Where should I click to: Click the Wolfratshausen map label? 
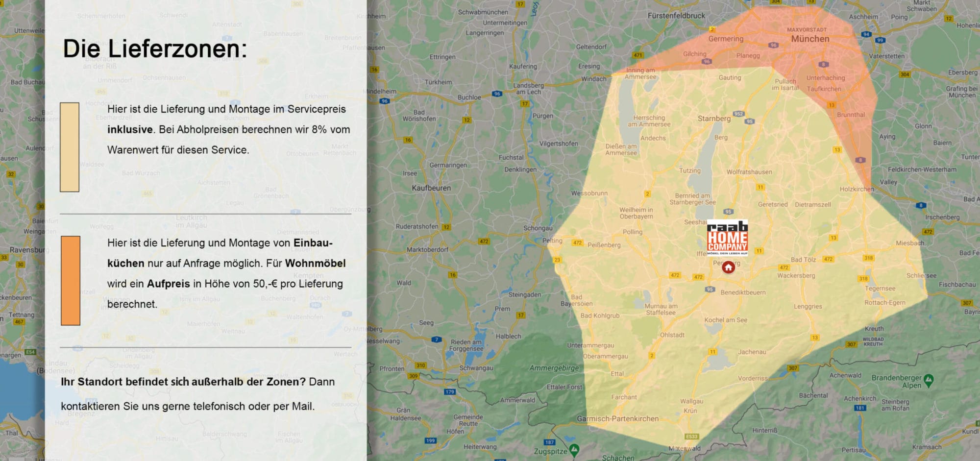pyautogui.click(x=749, y=172)
